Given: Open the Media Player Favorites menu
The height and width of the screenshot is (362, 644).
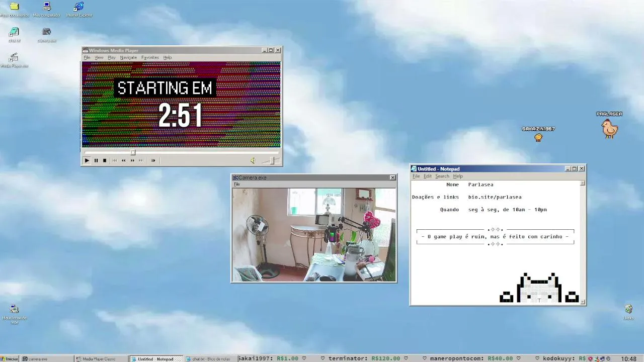Looking at the screenshot, I should (150, 57).
